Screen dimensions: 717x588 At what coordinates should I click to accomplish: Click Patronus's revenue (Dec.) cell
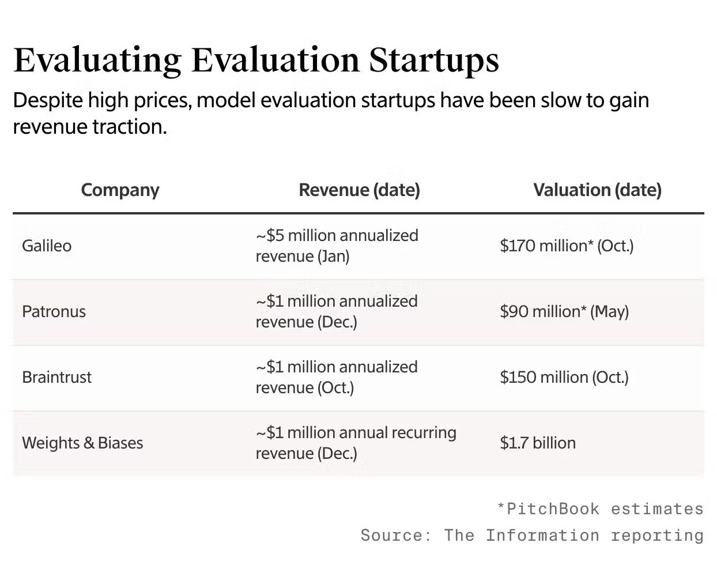(337, 311)
